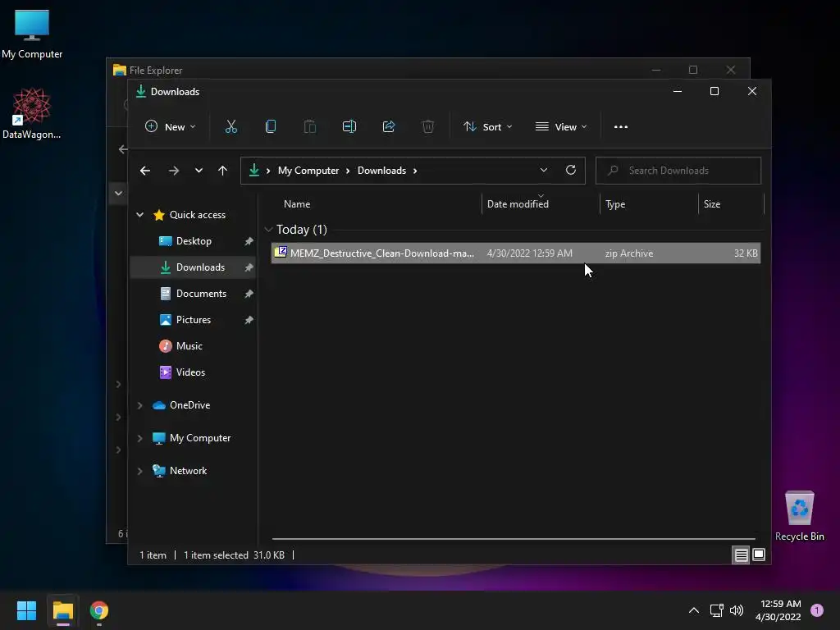Image resolution: width=840 pixels, height=630 pixels.
Task: Select Downloads in the navigation pane
Action: click(x=200, y=267)
